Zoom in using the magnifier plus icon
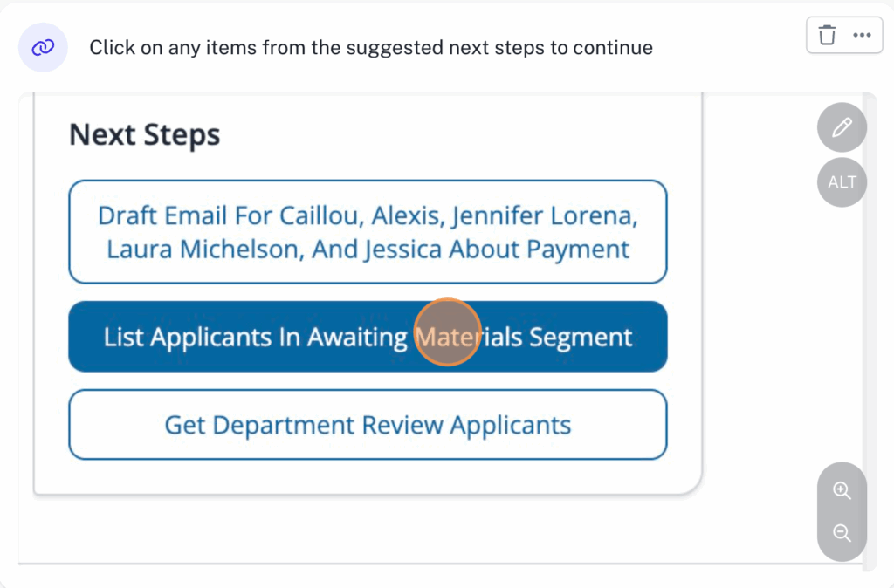 [841, 490]
